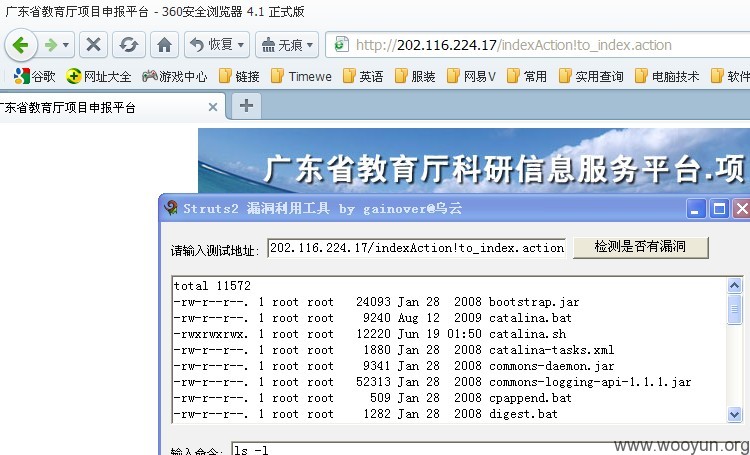Image resolution: width=750 pixels, height=455 pixels.
Task: Click the green forward arrow button
Action: coord(50,45)
